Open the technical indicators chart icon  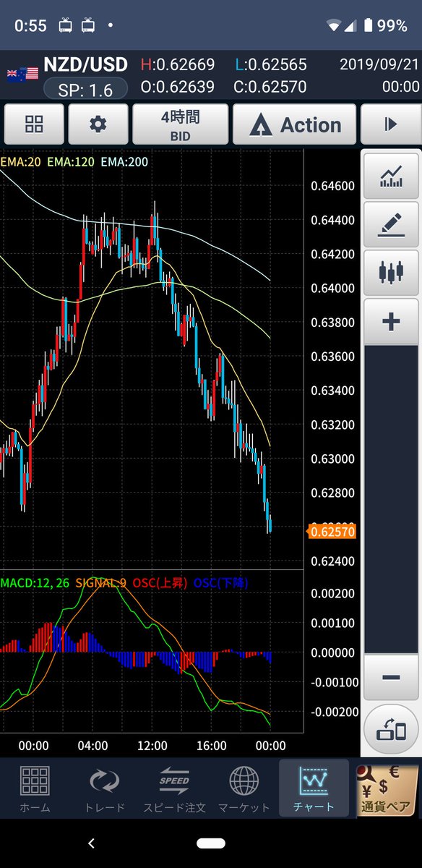point(391,175)
